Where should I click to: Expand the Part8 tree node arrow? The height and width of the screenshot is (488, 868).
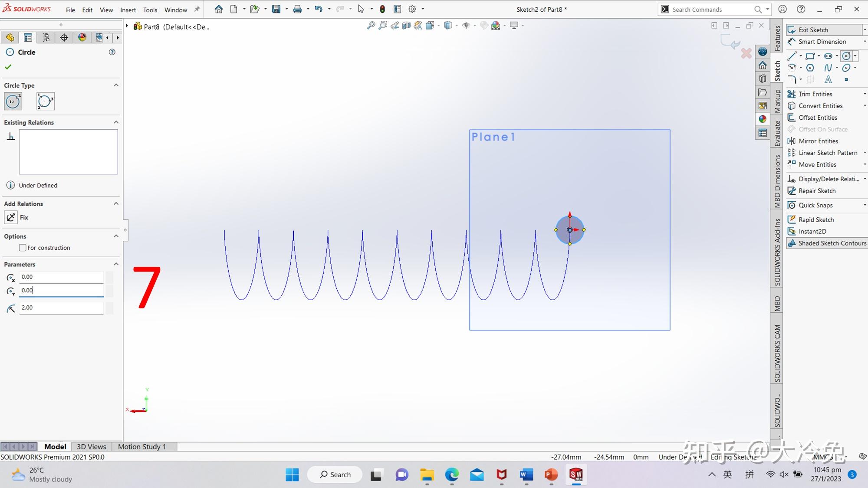tap(127, 26)
